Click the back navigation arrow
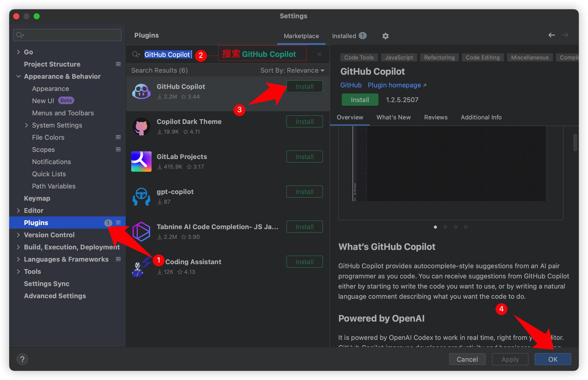 pos(552,35)
